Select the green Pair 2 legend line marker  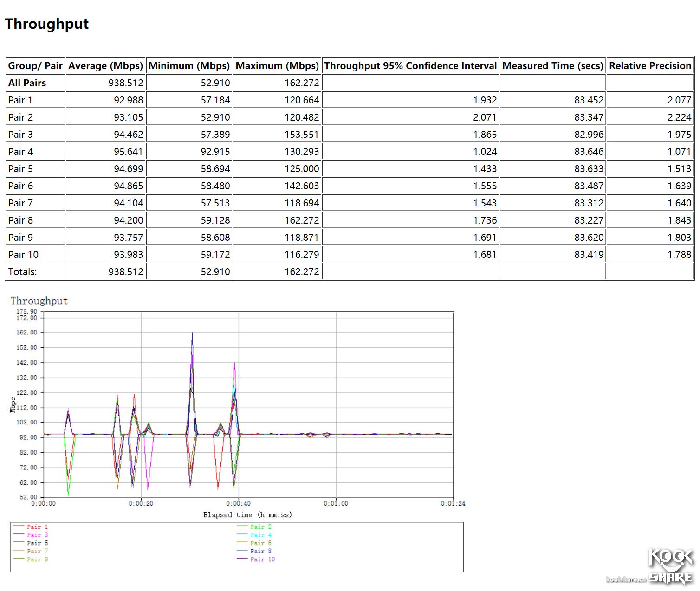pos(241,527)
